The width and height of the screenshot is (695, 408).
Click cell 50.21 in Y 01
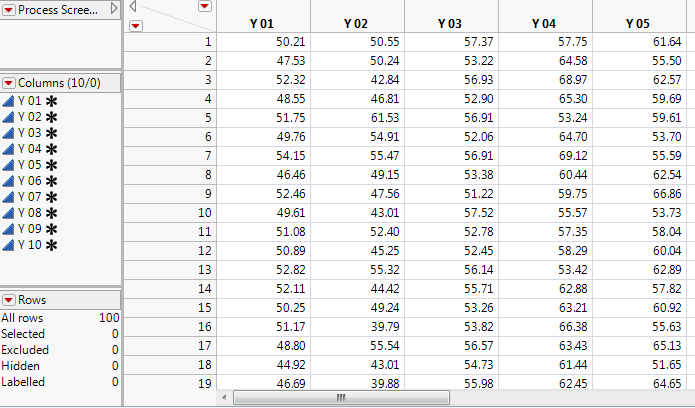point(263,42)
